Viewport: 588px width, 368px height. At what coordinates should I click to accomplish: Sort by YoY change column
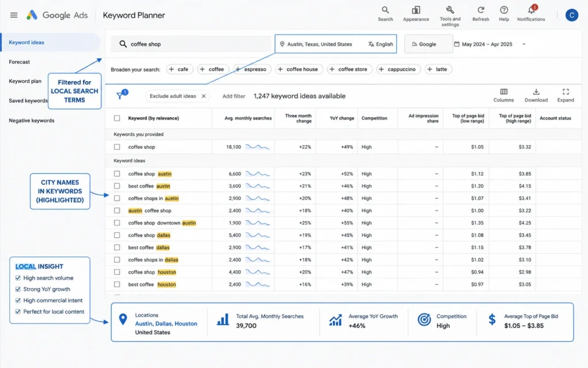[x=342, y=118]
